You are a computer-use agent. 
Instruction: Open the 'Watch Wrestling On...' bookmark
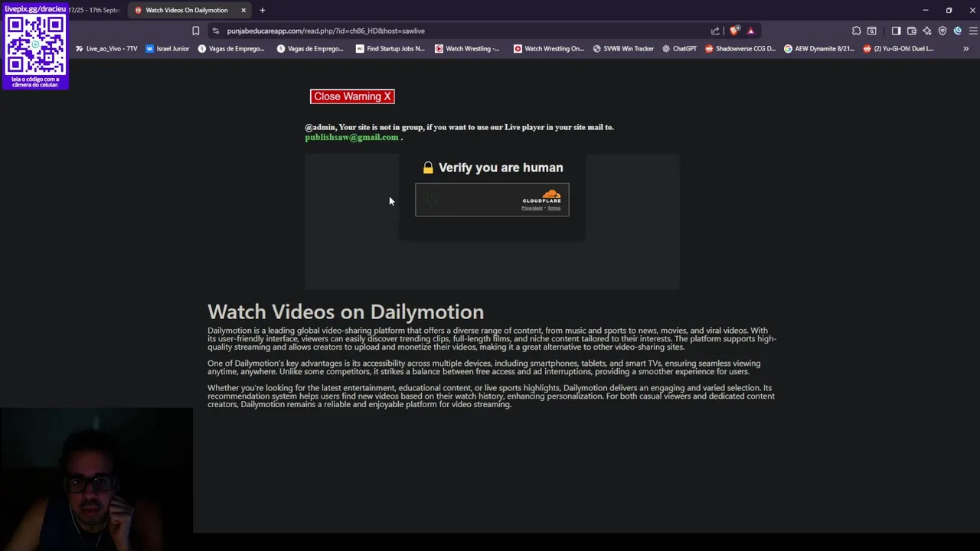click(548, 48)
